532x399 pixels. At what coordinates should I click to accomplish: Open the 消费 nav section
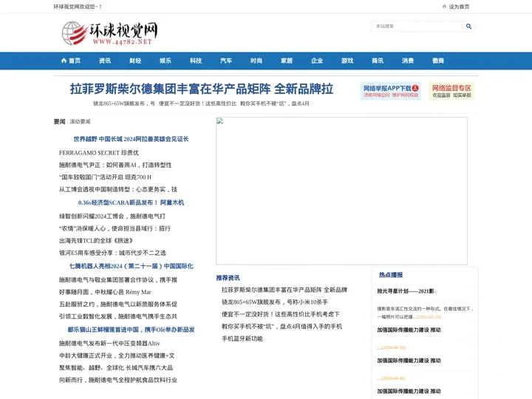[408, 61]
